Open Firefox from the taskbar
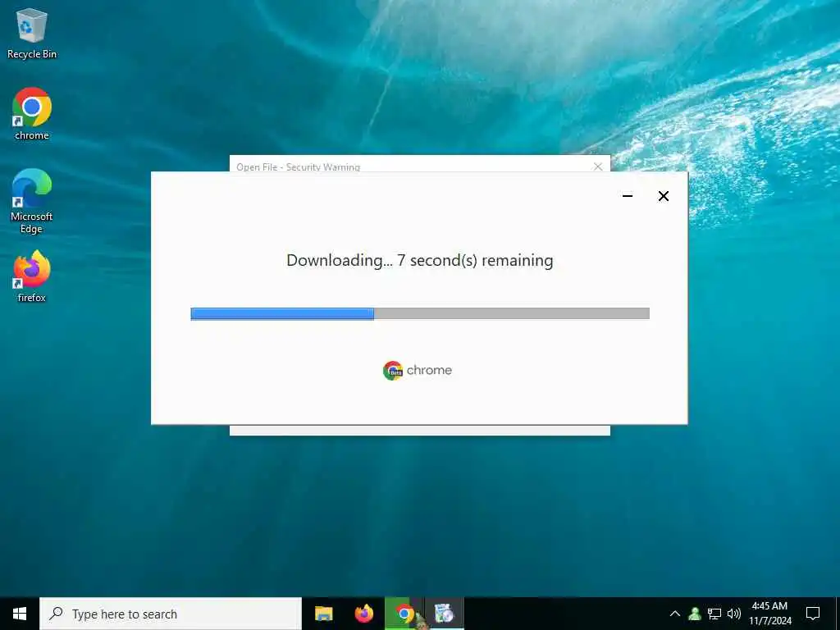Screen dimensions: 840x630 363,614
